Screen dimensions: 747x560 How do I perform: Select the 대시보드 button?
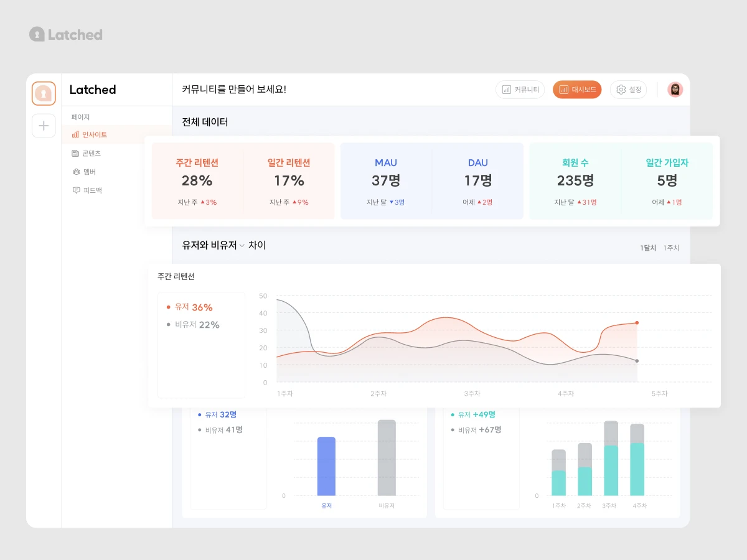[x=577, y=90]
